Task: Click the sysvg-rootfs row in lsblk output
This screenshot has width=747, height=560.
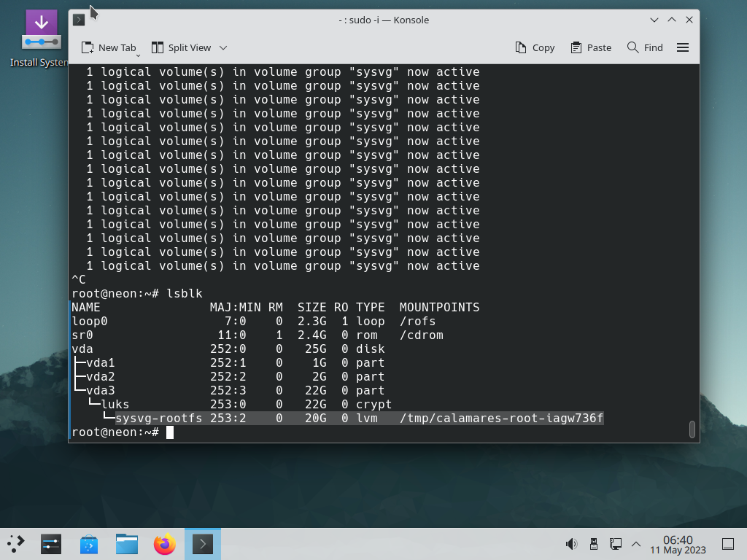Action: (x=337, y=418)
